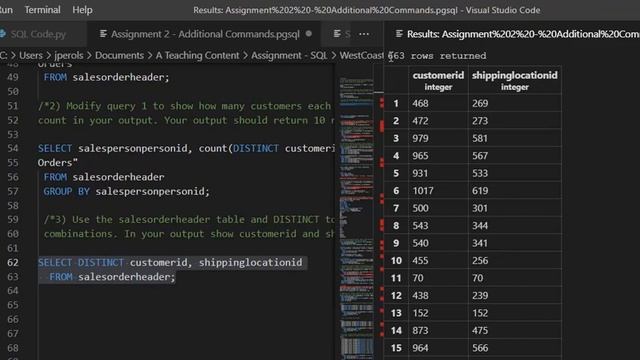Screen dimensions: 640x360
Task: Click shippinglocationid cell 341
Action: (515, 244)
